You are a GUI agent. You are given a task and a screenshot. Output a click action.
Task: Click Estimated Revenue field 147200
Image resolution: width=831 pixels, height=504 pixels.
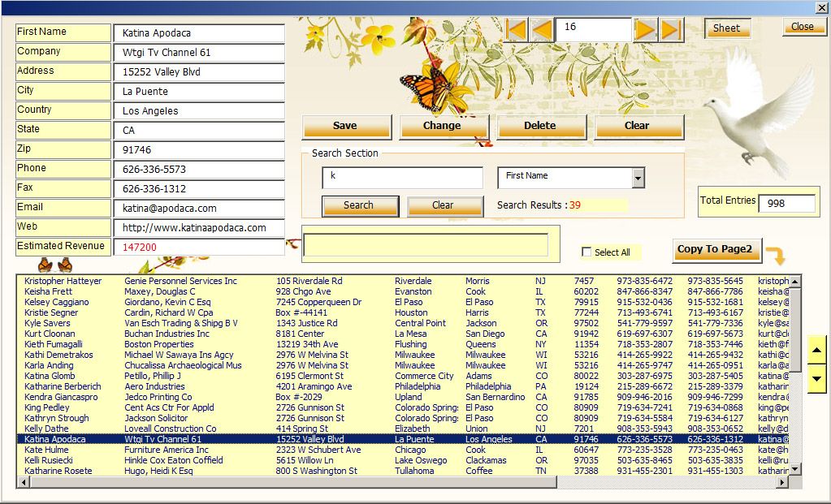pyautogui.click(x=199, y=248)
